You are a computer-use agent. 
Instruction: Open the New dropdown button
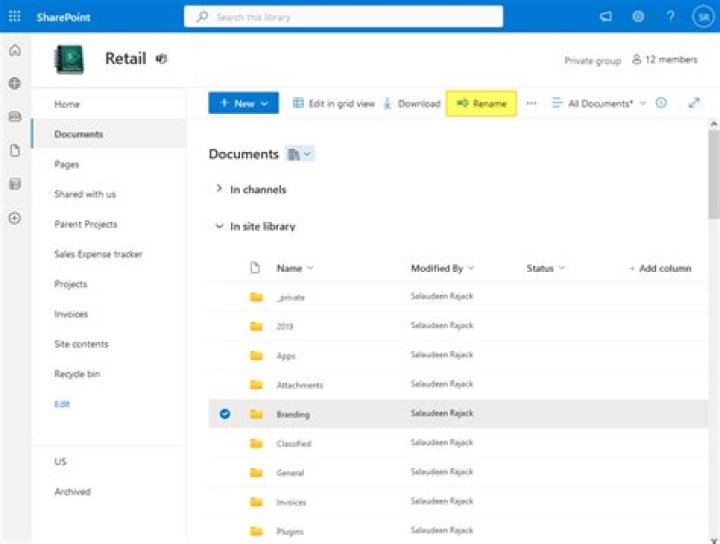point(243,103)
